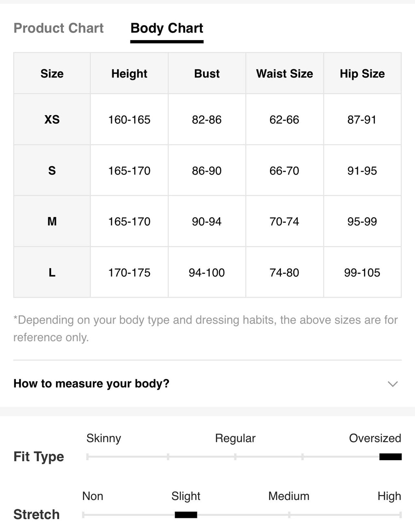Switch to the Product Chart tab
Viewport: 415px width, 532px height.
[59, 28]
